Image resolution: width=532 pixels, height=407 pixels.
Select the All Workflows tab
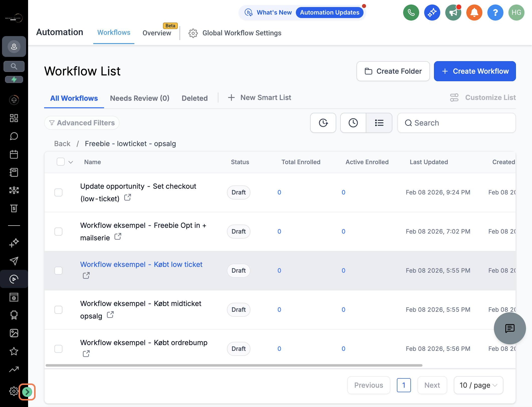click(74, 98)
